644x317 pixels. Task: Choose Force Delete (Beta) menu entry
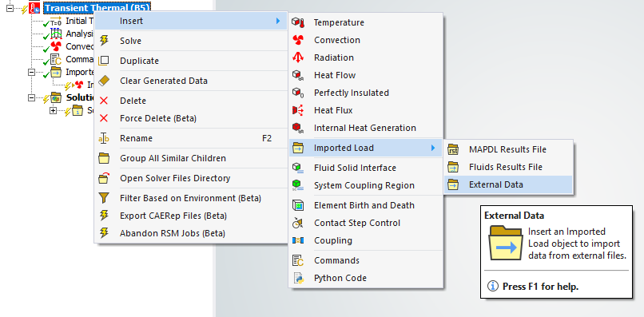click(191, 118)
